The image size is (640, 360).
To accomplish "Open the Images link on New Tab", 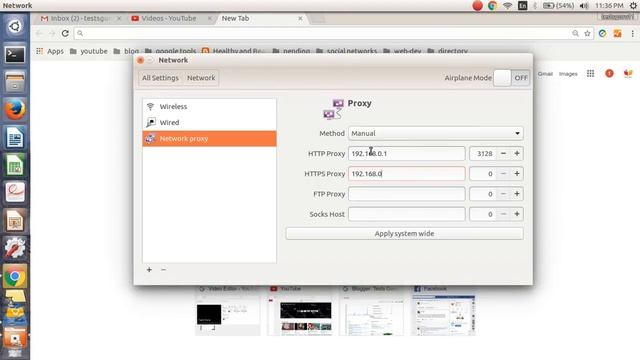I will pos(568,73).
